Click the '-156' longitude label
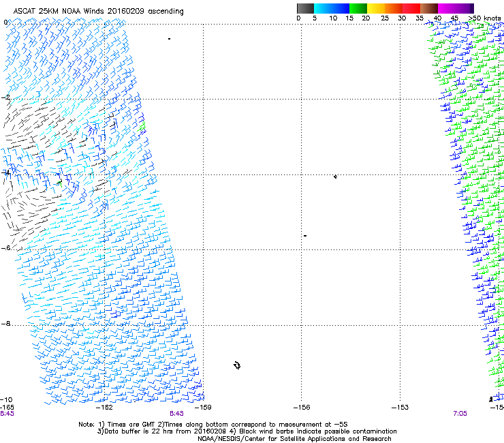Viewport: 504px width, 443px height. [x=302, y=408]
